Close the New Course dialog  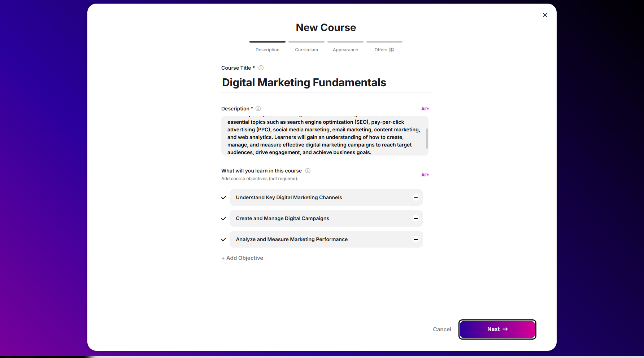pos(545,15)
